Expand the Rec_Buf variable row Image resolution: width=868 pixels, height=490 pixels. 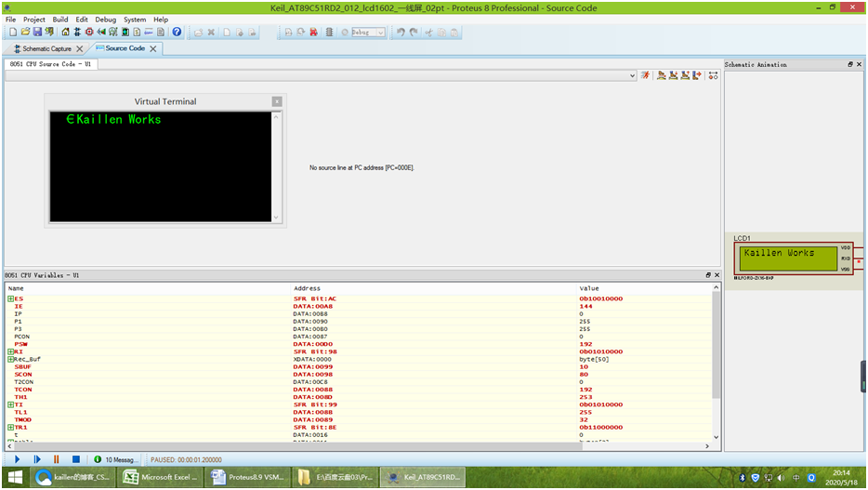point(10,359)
